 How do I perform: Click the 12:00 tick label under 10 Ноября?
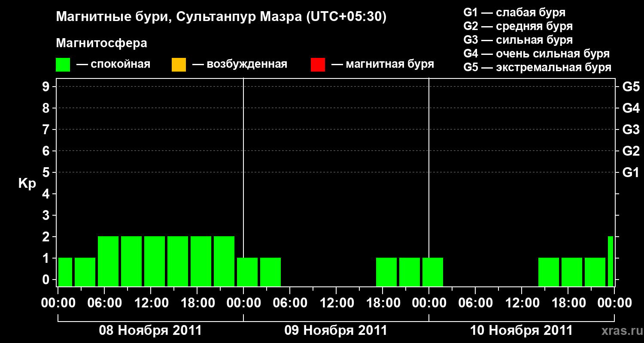point(522,303)
